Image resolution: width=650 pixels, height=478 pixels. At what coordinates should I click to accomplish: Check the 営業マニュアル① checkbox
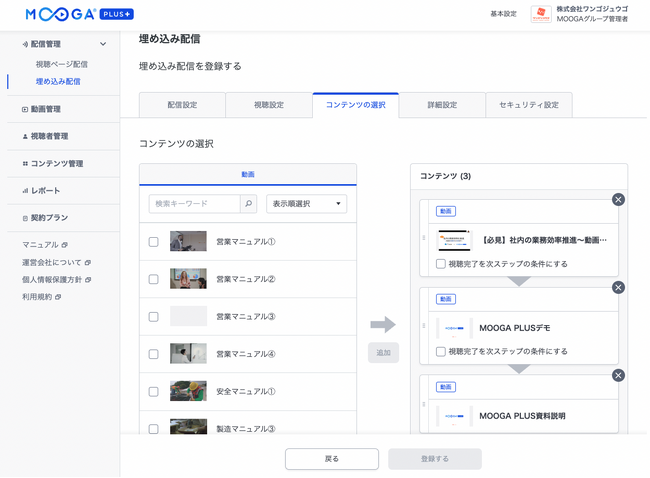pos(153,242)
